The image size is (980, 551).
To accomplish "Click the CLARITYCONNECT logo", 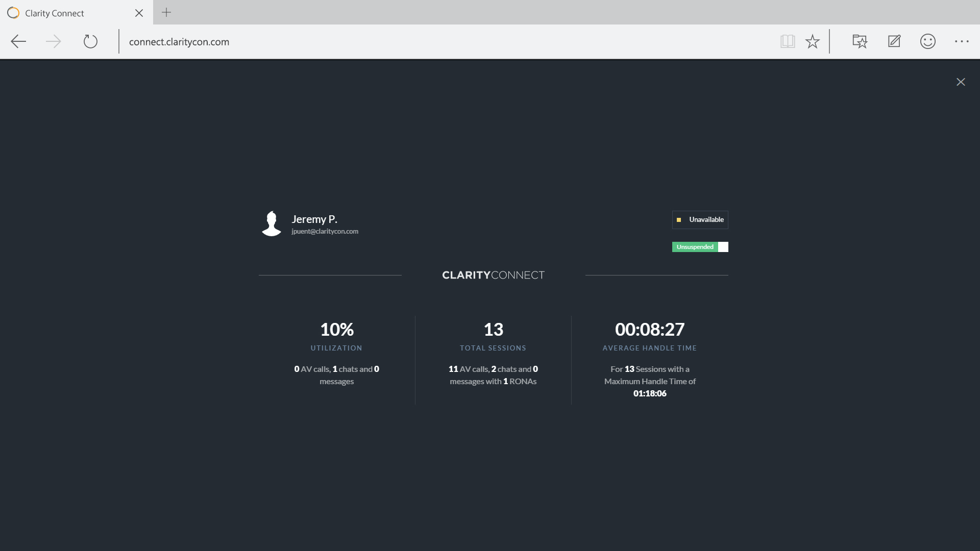I will coord(493,275).
